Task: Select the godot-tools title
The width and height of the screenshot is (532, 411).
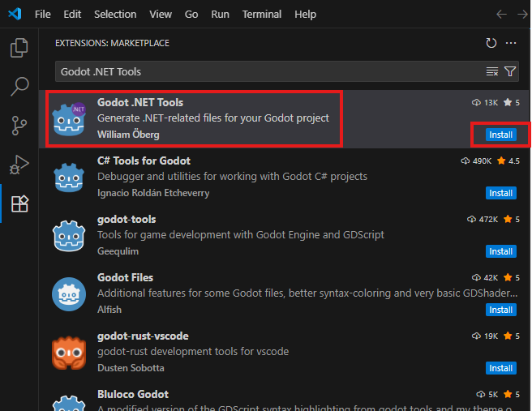Action: (x=127, y=220)
